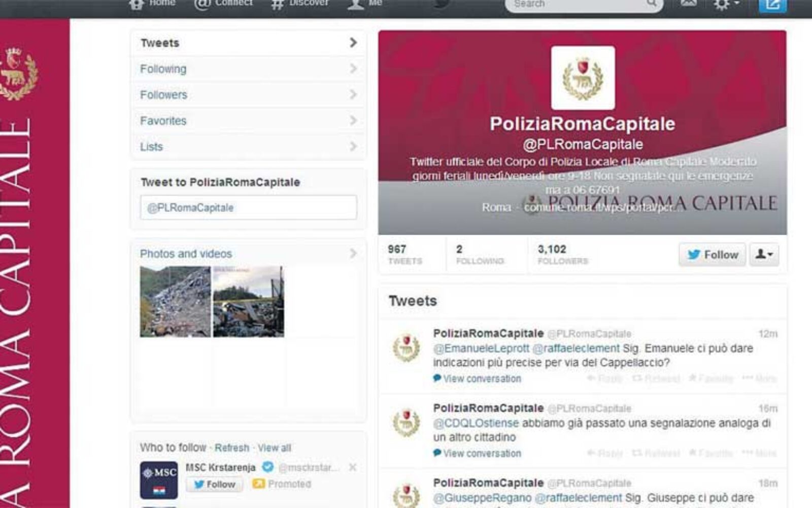View conversation for the first tweet
812x508 pixels.
click(x=481, y=378)
